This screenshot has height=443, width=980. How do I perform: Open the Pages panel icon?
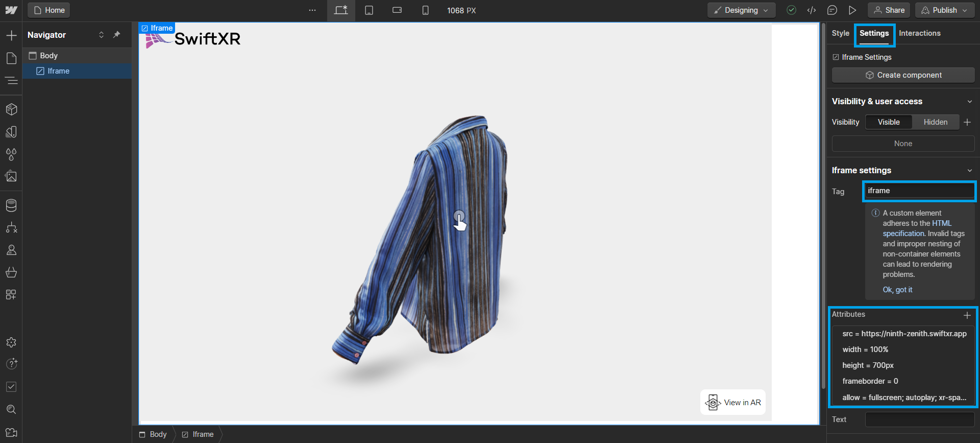coord(11,58)
